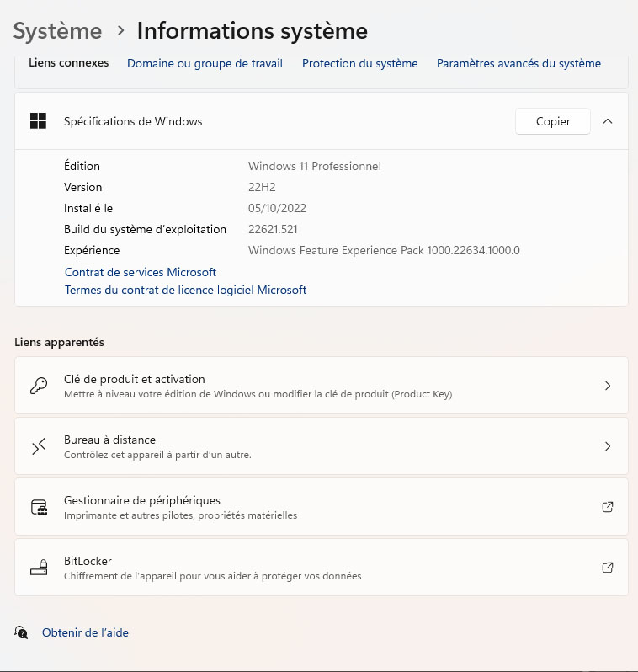Select the version value 22H2
This screenshot has width=638, height=672.
point(262,187)
